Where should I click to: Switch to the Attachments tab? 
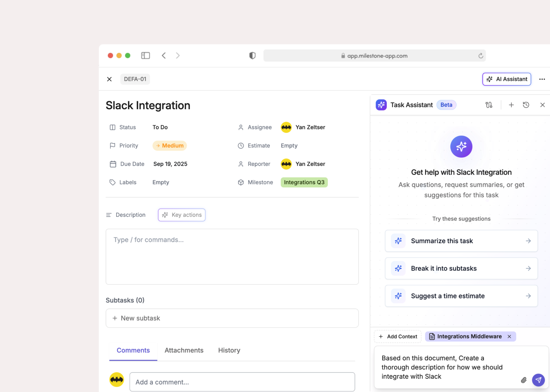184,350
